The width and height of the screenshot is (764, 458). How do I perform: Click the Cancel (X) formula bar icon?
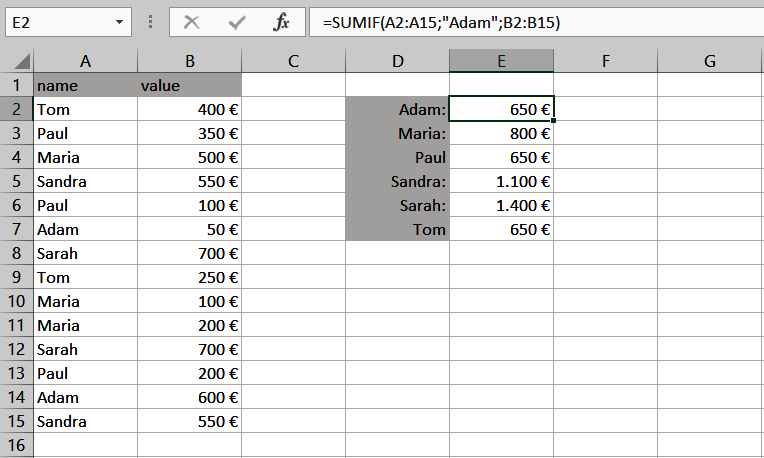(192, 21)
